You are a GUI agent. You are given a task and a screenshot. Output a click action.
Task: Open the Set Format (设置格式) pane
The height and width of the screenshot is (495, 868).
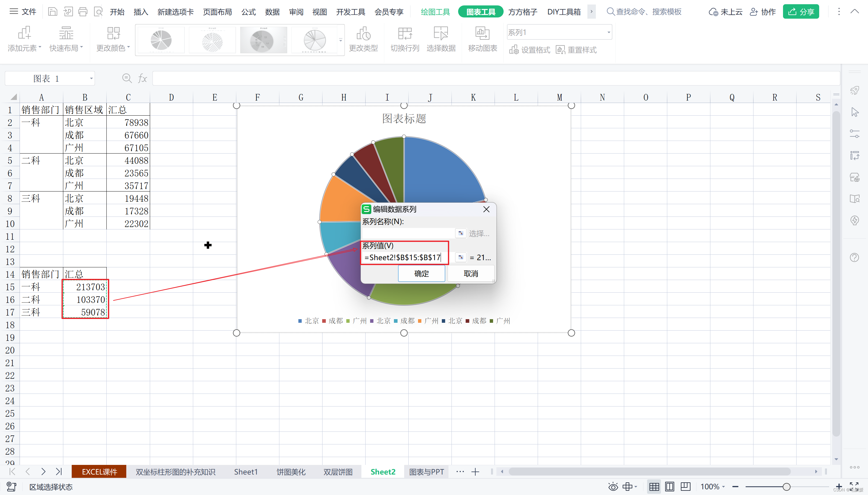(x=530, y=50)
